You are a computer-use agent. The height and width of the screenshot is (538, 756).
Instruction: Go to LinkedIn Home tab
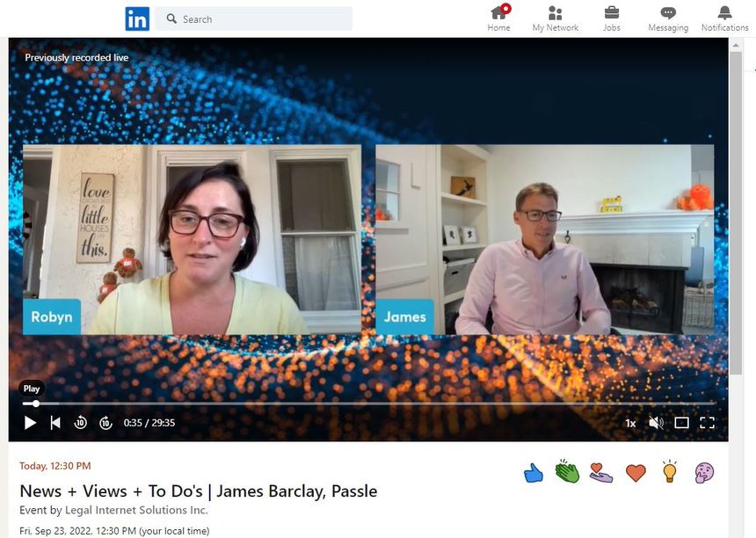click(498, 18)
